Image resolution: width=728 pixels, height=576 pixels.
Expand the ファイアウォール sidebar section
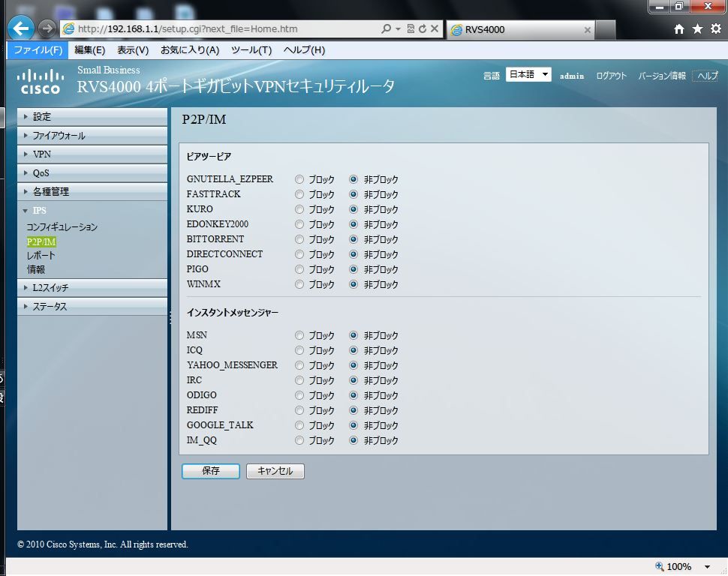point(92,136)
